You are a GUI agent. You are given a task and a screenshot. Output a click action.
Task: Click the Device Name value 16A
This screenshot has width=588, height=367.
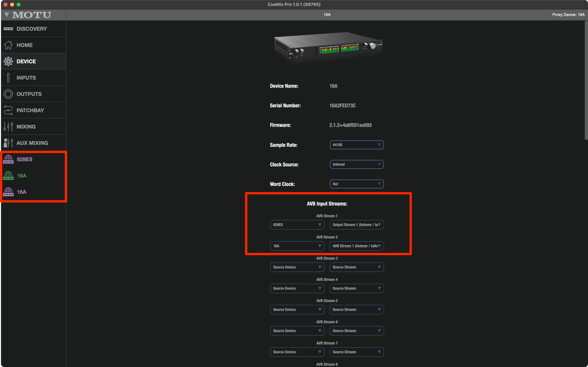333,86
